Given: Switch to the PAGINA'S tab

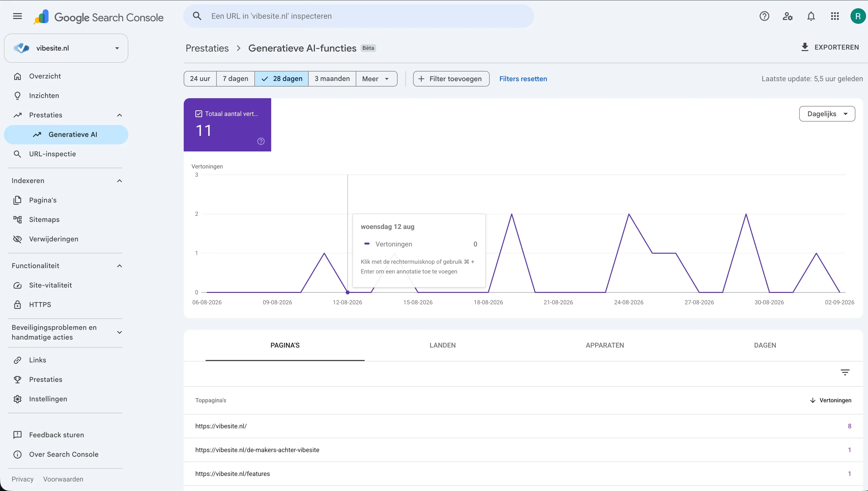Looking at the screenshot, I should (x=285, y=345).
